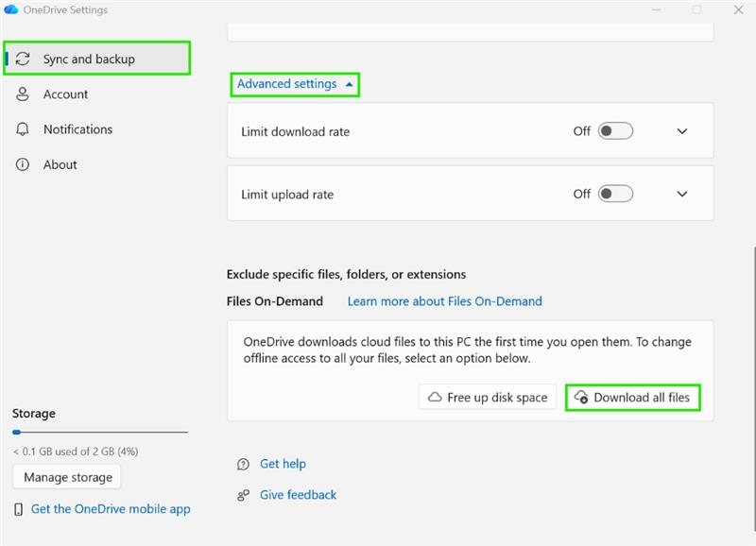Click the Sync and backup arrows icon
This screenshot has width=756, height=546.
click(24, 59)
